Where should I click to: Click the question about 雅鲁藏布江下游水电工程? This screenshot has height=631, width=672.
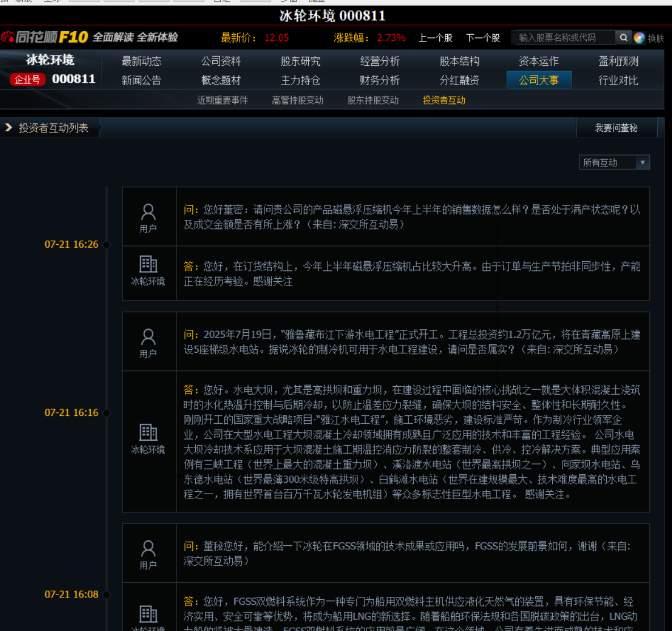(412, 342)
